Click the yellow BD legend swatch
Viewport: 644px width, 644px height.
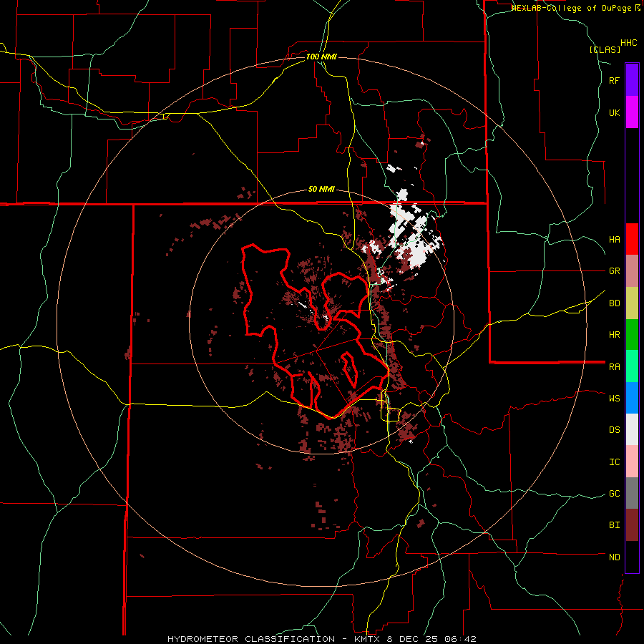point(632,303)
